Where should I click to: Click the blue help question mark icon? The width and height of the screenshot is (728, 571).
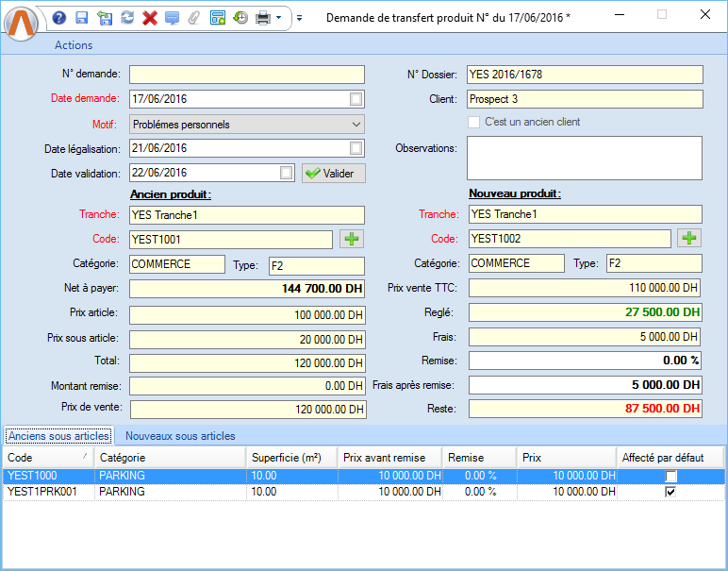point(59,18)
